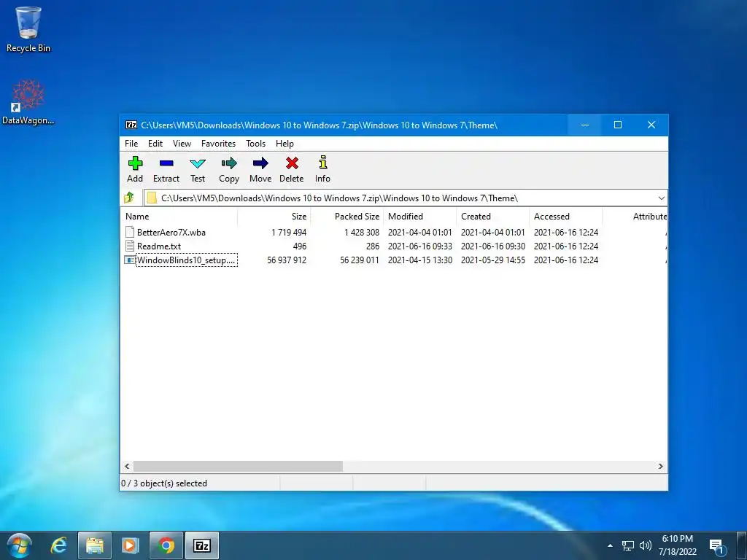Open the volume speaker tray icon

point(646,545)
